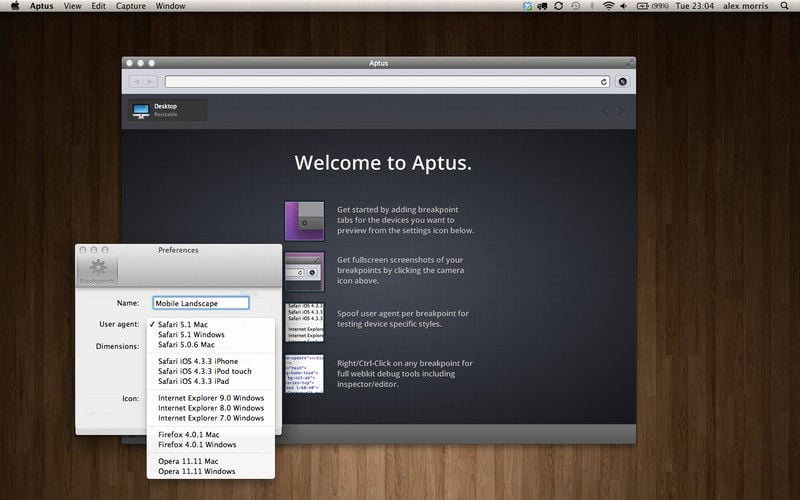The image size is (800, 500).
Task: Reload page with the refresh icon
Action: tap(604, 82)
